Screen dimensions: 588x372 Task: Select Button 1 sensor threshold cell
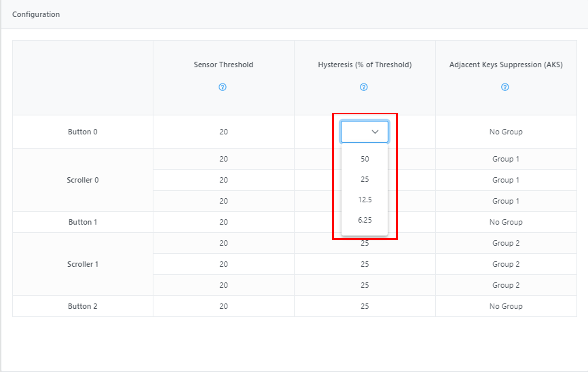pyautogui.click(x=223, y=222)
